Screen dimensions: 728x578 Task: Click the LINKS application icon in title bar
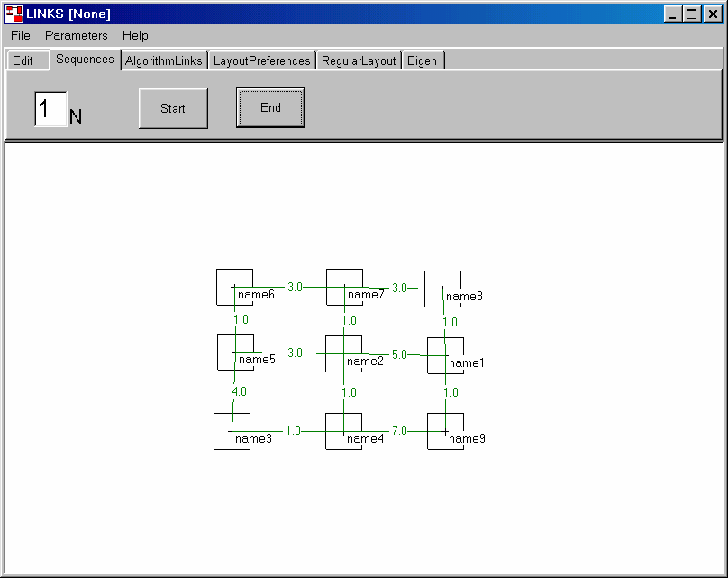(x=14, y=14)
